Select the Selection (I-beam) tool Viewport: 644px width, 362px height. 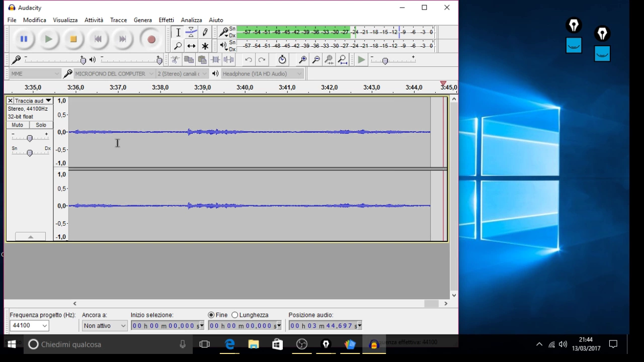click(178, 33)
